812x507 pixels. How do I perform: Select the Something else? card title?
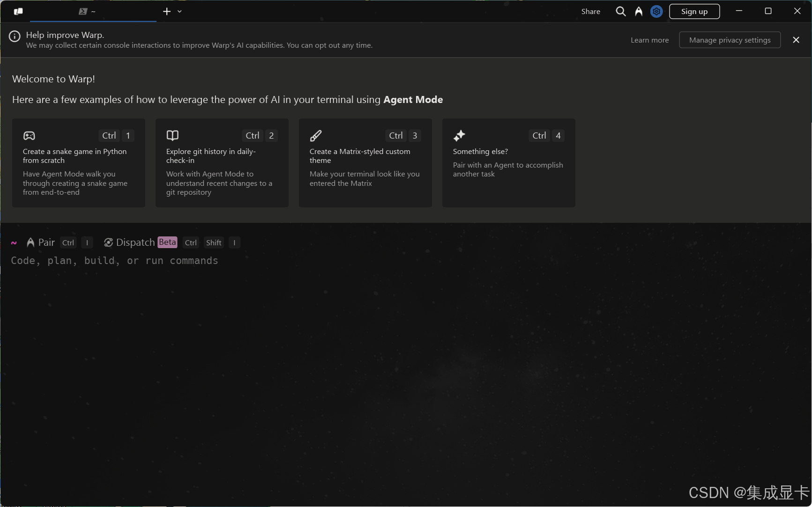pyautogui.click(x=480, y=152)
